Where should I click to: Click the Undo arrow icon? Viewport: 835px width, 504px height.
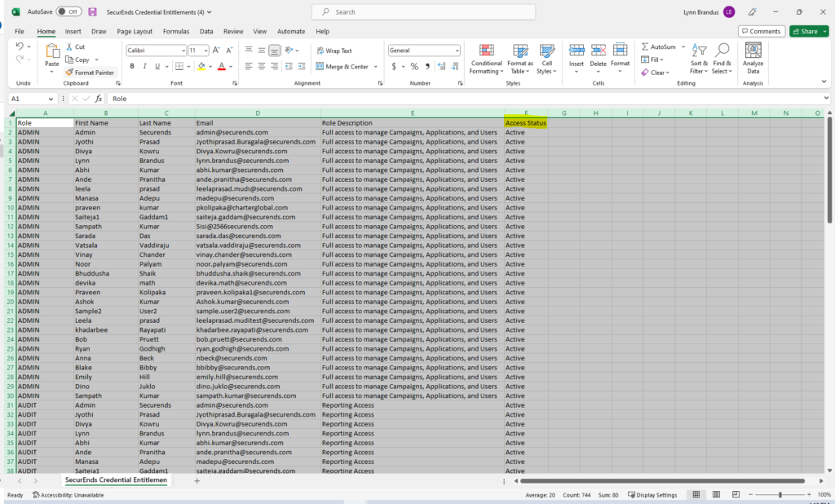(20, 46)
